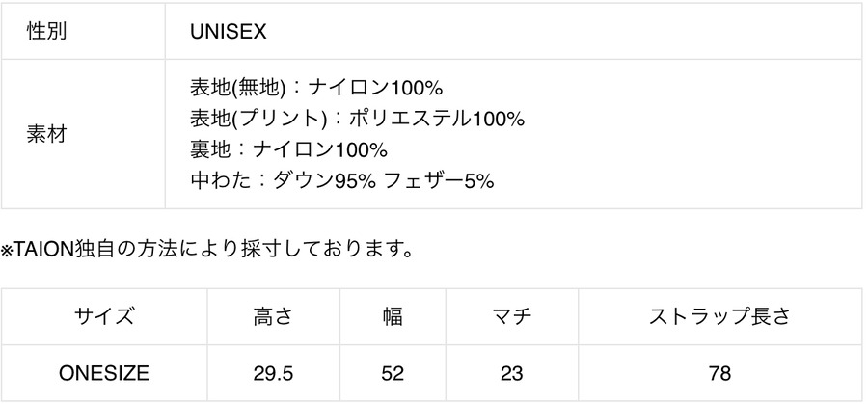
Task: Click the 表地(無地)：ナイロン100% line
Action: (x=316, y=88)
